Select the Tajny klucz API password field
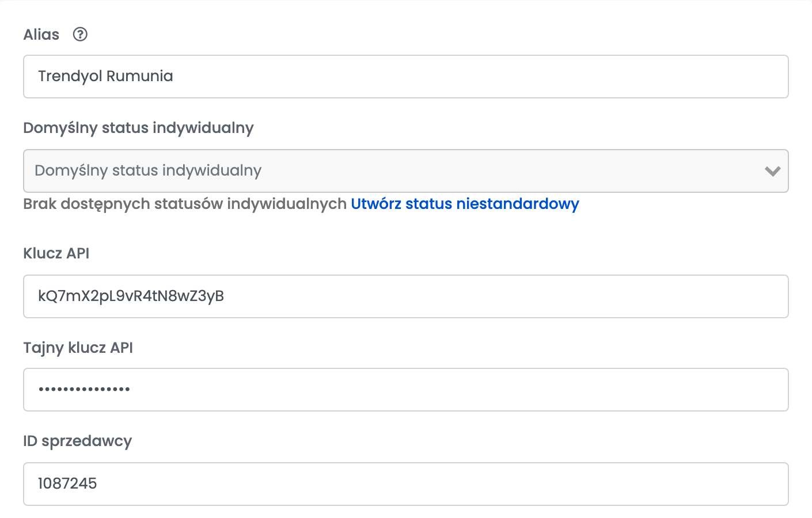 click(405, 390)
